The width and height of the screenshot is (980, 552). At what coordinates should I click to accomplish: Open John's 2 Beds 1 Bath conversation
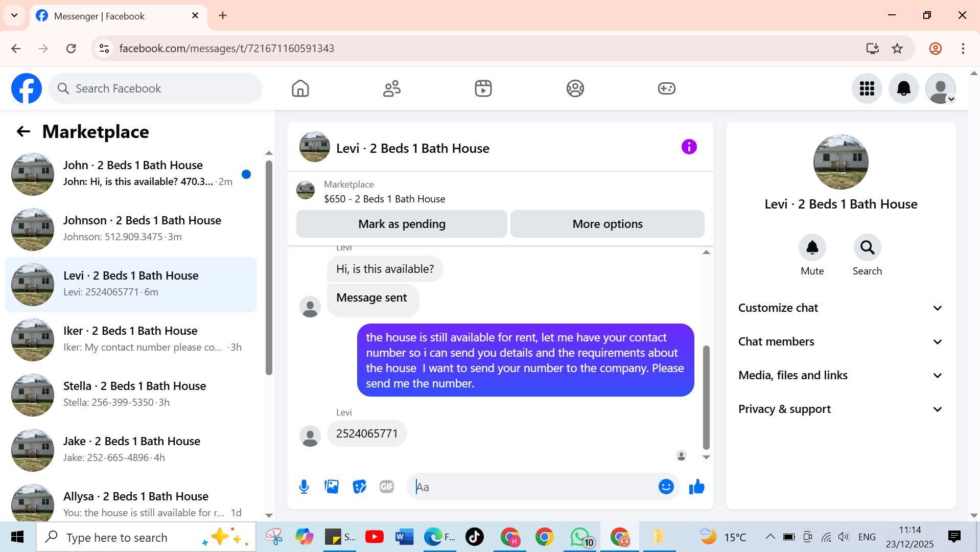click(131, 174)
